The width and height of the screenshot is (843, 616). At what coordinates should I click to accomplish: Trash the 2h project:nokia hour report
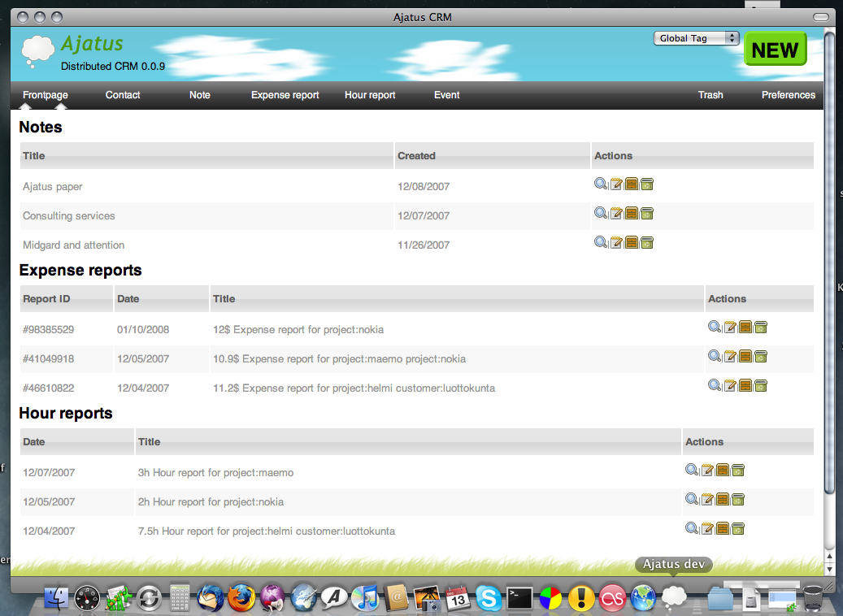[738, 500]
